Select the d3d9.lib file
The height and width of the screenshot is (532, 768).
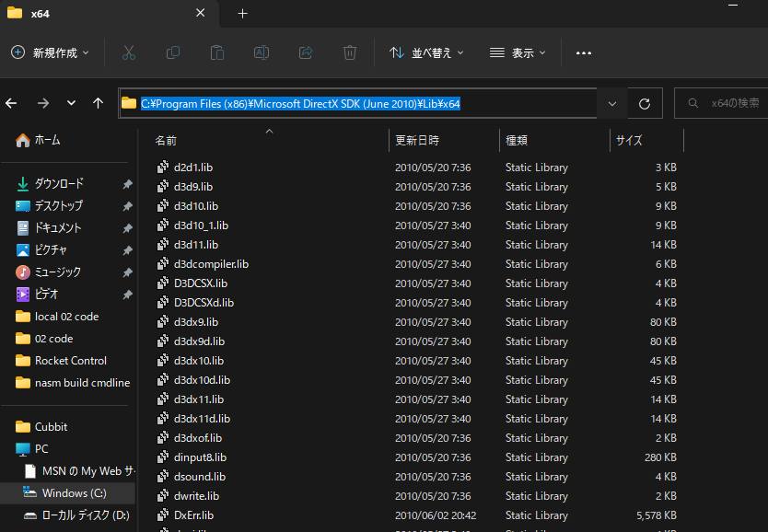coord(193,187)
